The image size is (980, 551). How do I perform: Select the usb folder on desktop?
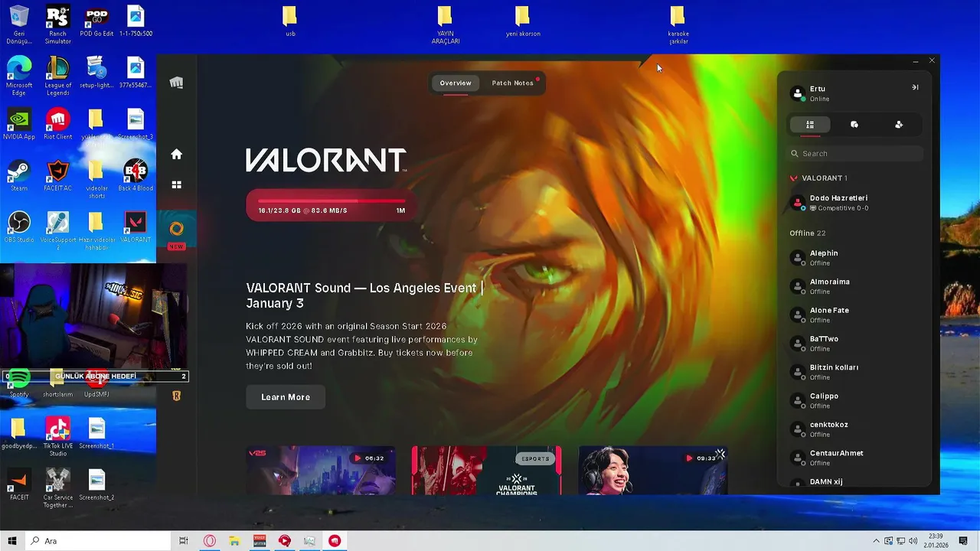pos(290,21)
